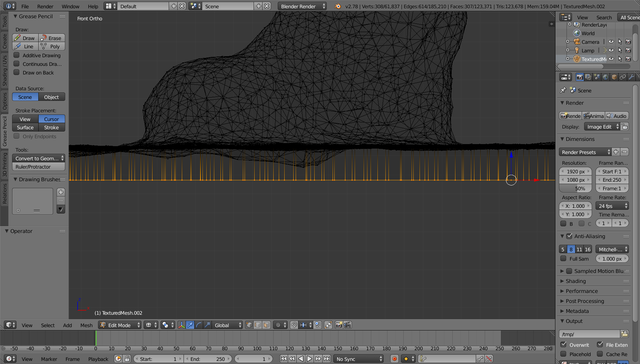Open the Mesh menu in 3D view header

point(86,325)
